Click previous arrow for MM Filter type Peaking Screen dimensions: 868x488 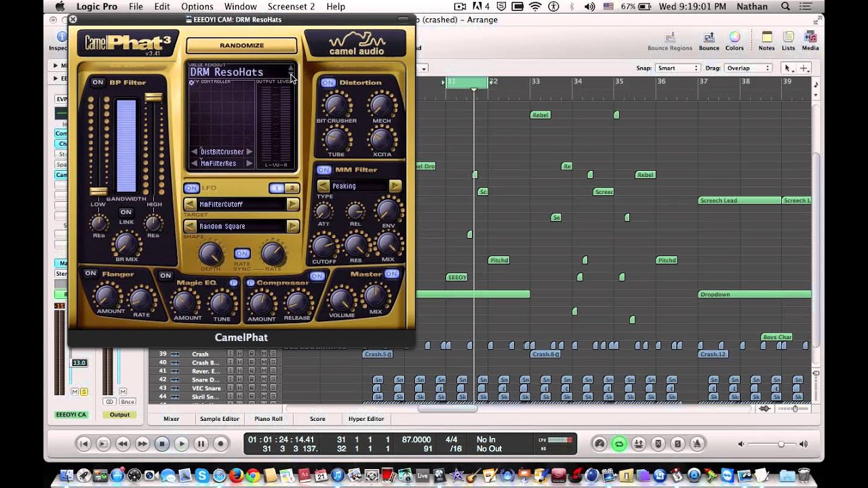coord(323,186)
